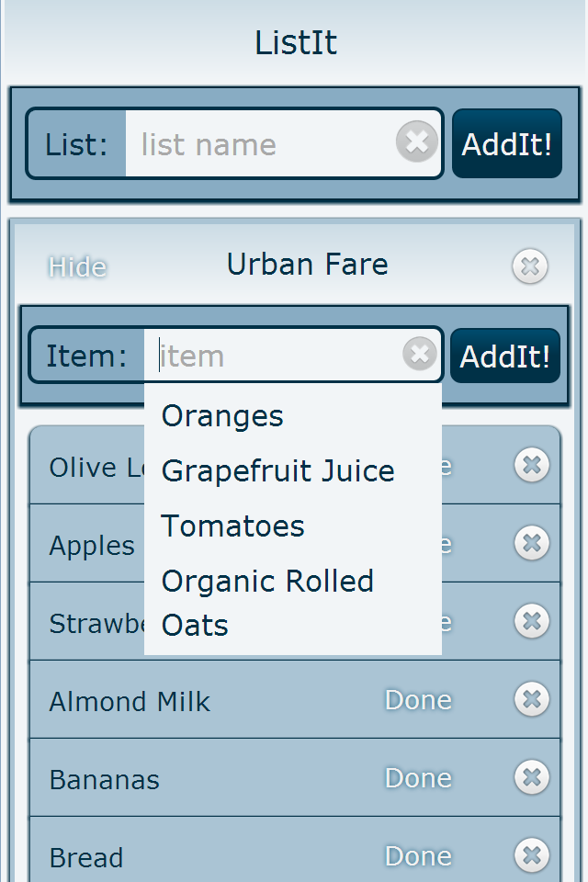Select Organic Rolled Oats suggestion
Image resolution: width=588 pixels, height=882 pixels.
267,603
